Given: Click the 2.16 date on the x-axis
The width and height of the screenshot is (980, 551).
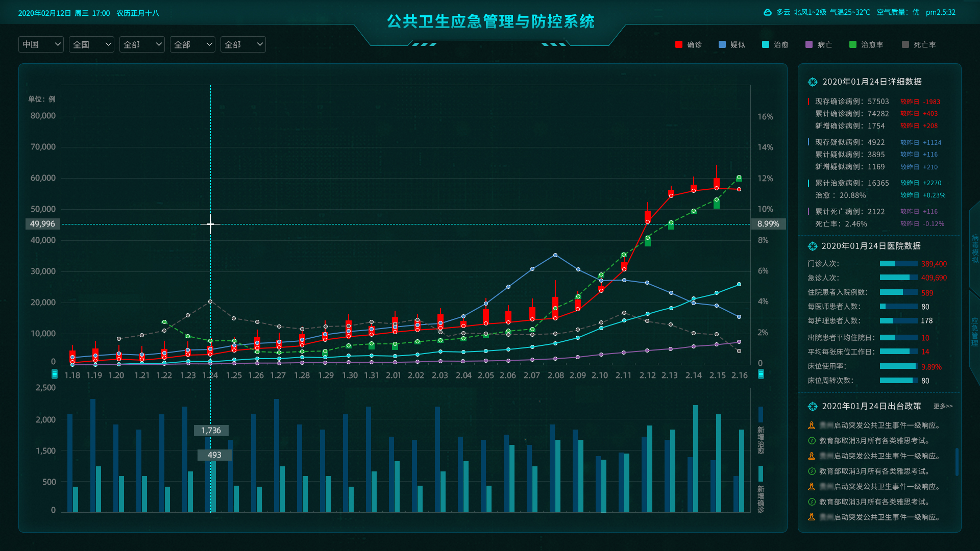Looking at the screenshot, I should (x=739, y=375).
